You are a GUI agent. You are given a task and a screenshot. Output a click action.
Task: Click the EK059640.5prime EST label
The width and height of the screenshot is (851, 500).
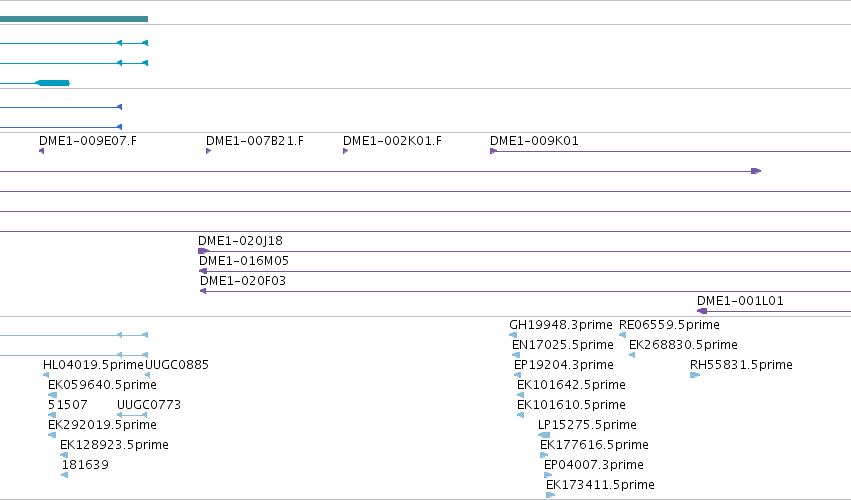102,385
